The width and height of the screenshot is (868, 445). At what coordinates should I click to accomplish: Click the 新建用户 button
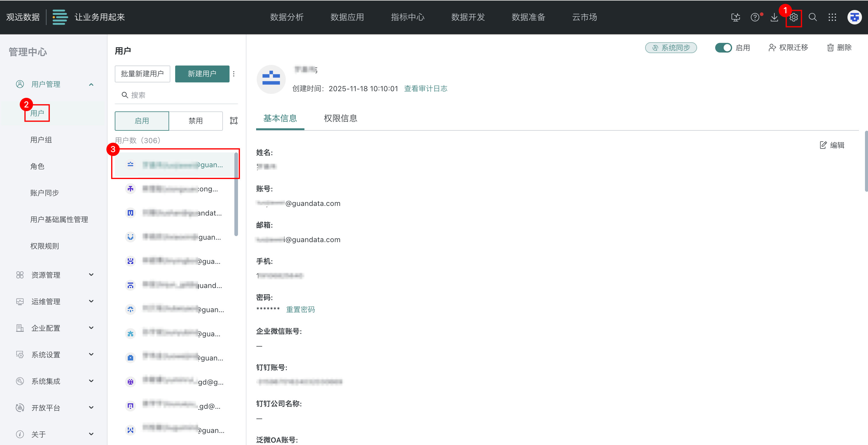coord(202,74)
